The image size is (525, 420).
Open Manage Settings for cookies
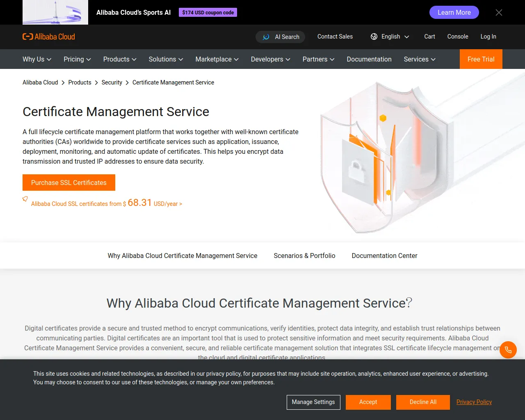(313, 402)
